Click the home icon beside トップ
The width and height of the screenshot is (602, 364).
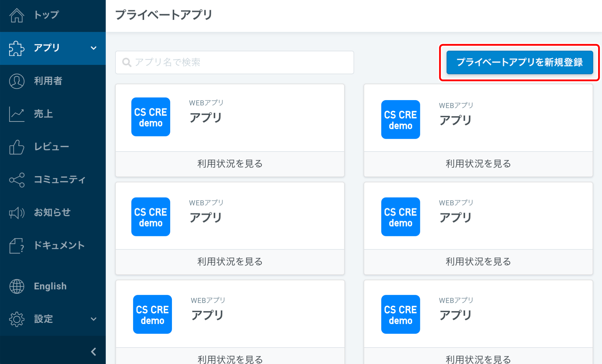(17, 15)
